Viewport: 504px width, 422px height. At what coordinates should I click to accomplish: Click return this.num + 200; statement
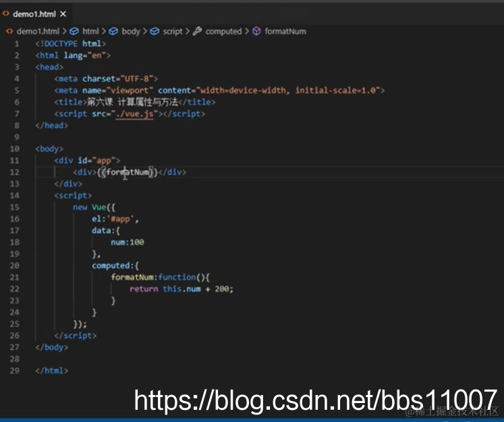click(x=181, y=289)
